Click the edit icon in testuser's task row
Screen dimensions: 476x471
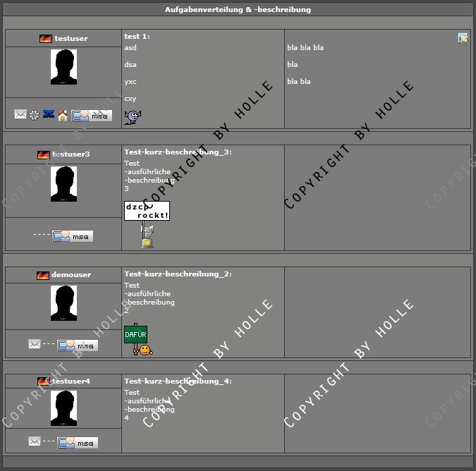pos(463,38)
